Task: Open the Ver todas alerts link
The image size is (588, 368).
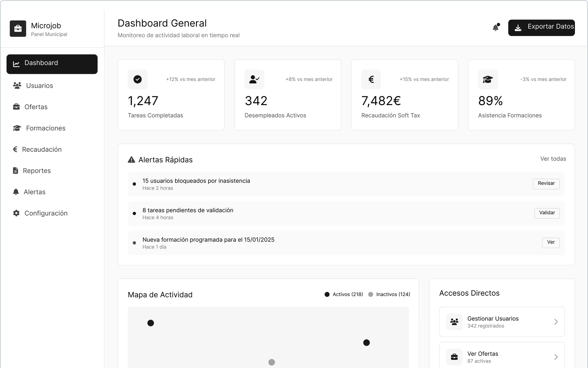Action: pos(553,159)
